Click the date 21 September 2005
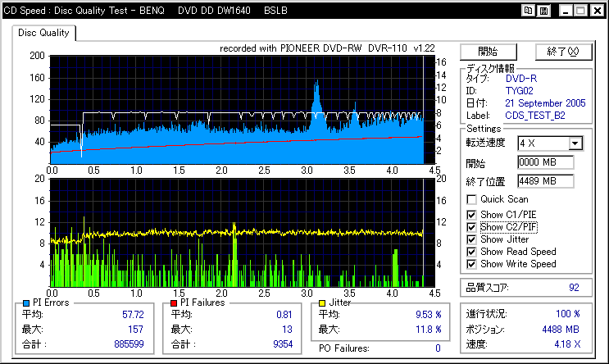The width and height of the screenshot is (609, 364). click(x=545, y=103)
